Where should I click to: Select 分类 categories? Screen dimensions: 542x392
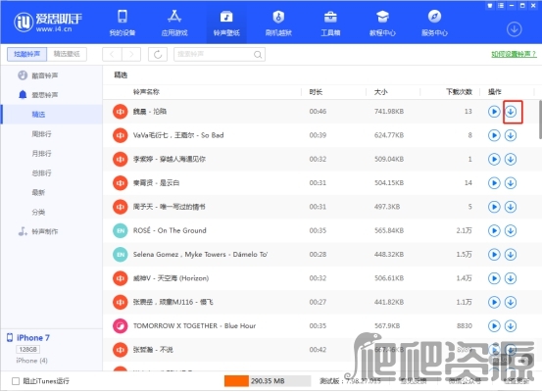click(38, 212)
